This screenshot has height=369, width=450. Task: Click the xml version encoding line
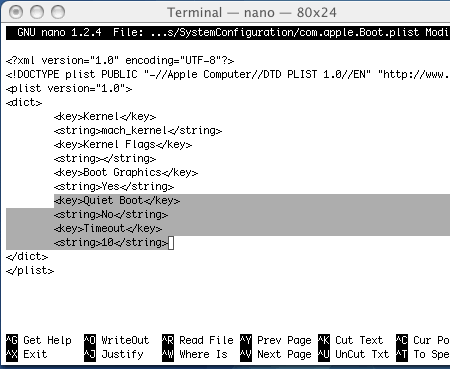click(x=120, y=61)
